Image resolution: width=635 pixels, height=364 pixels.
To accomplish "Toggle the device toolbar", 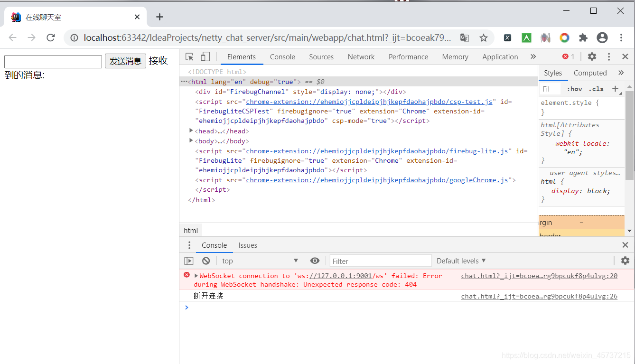I will pyautogui.click(x=205, y=56).
